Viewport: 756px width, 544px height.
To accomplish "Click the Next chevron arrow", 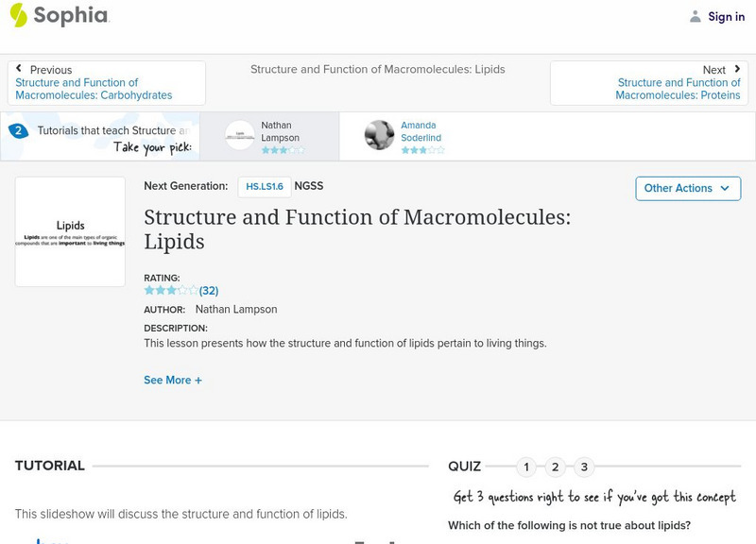I will tap(737, 69).
